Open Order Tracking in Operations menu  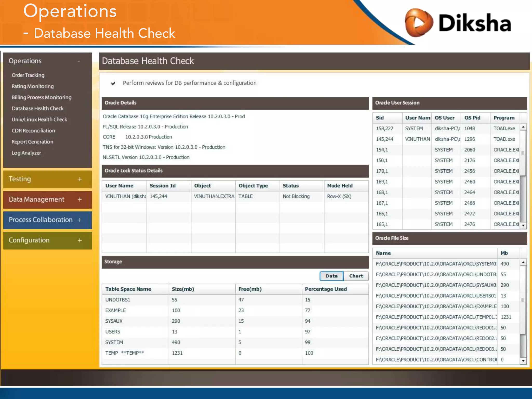click(x=28, y=75)
